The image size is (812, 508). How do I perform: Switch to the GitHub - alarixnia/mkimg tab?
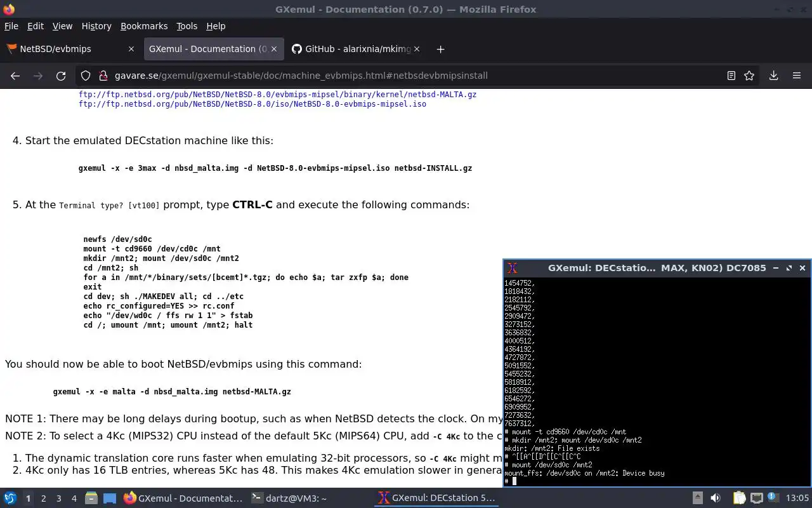click(x=357, y=49)
